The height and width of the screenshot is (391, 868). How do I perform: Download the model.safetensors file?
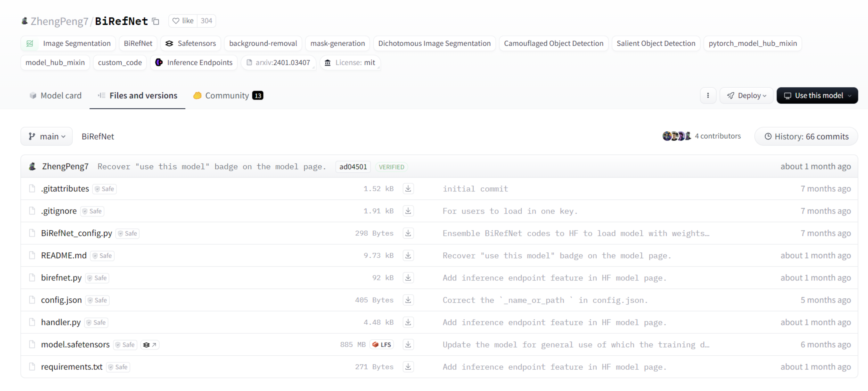click(x=408, y=344)
